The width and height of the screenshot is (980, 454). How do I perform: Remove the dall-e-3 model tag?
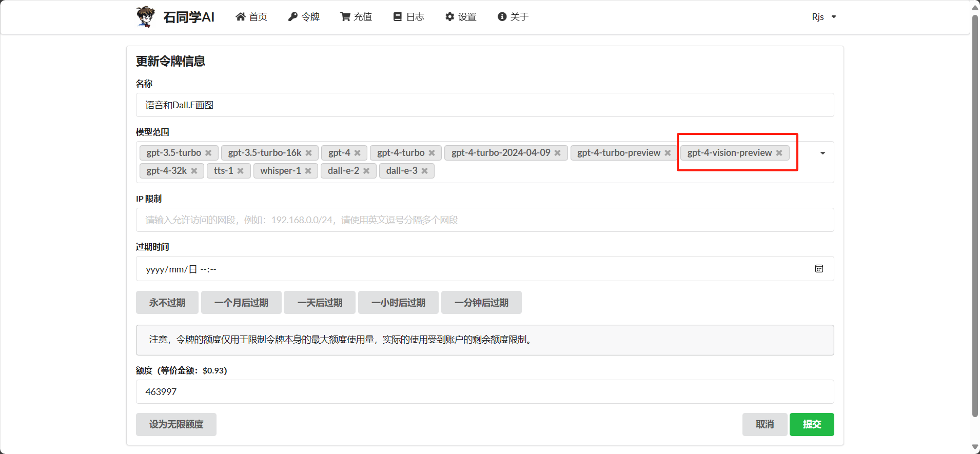click(x=424, y=171)
